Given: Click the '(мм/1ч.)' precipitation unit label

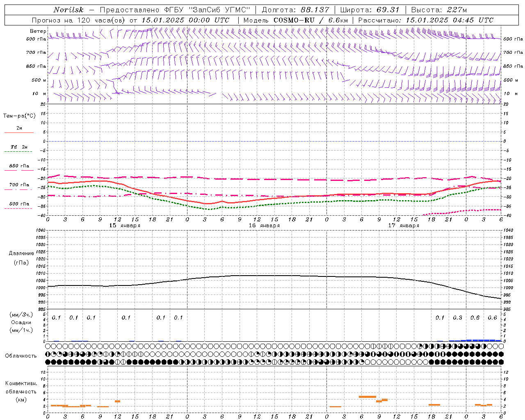Looking at the screenshot, I should [x=21, y=330].
